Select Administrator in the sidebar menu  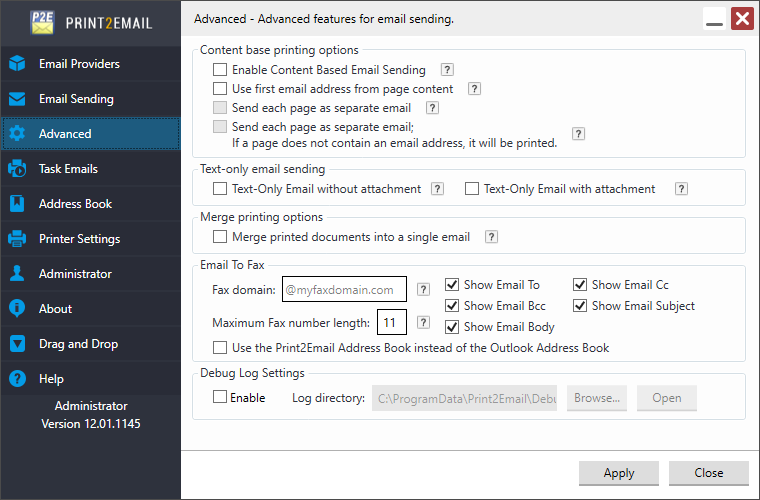click(x=91, y=273)
